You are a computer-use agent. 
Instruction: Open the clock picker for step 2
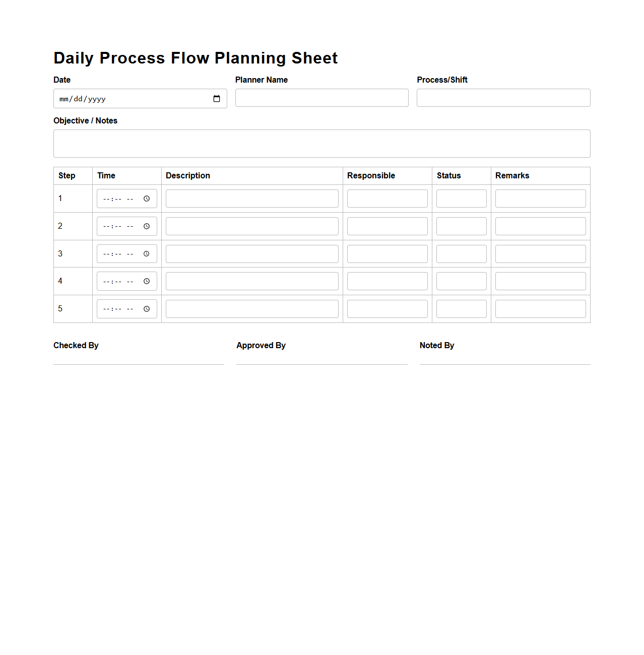pos(147,226)
